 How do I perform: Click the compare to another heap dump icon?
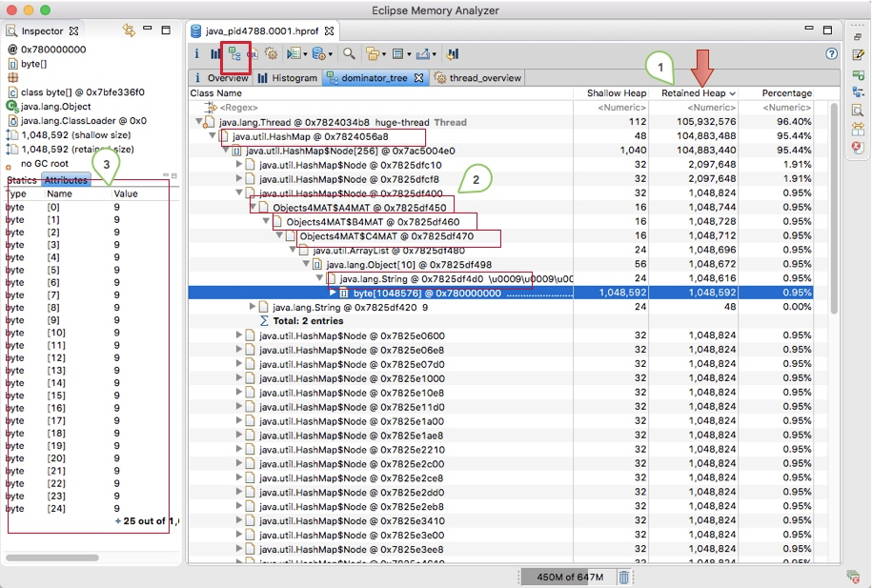click(453, 54)
